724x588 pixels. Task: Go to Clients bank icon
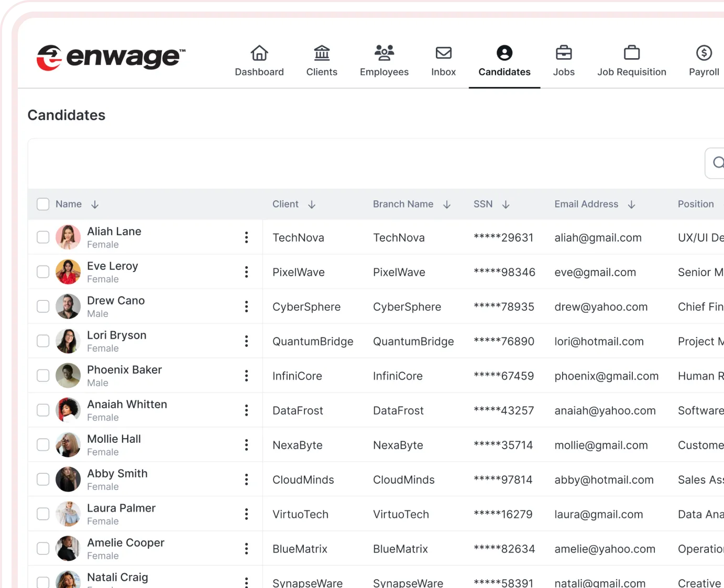tap(322, 53)
